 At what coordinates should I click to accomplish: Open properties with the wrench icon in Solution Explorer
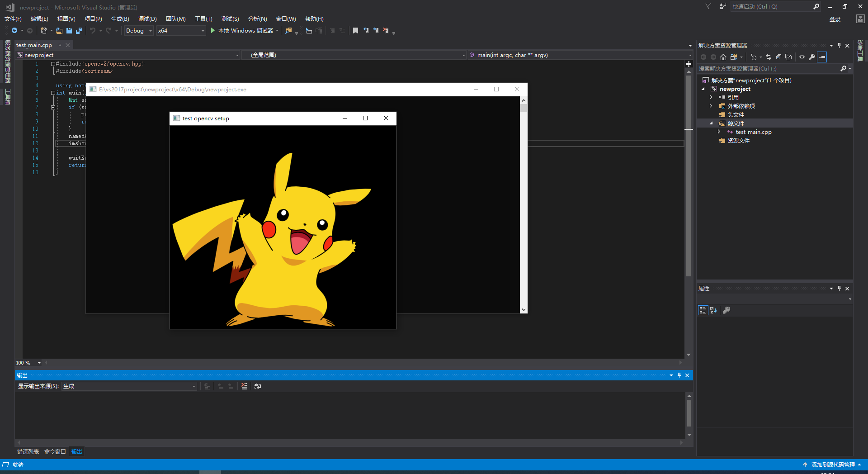[x=812, y=57]
